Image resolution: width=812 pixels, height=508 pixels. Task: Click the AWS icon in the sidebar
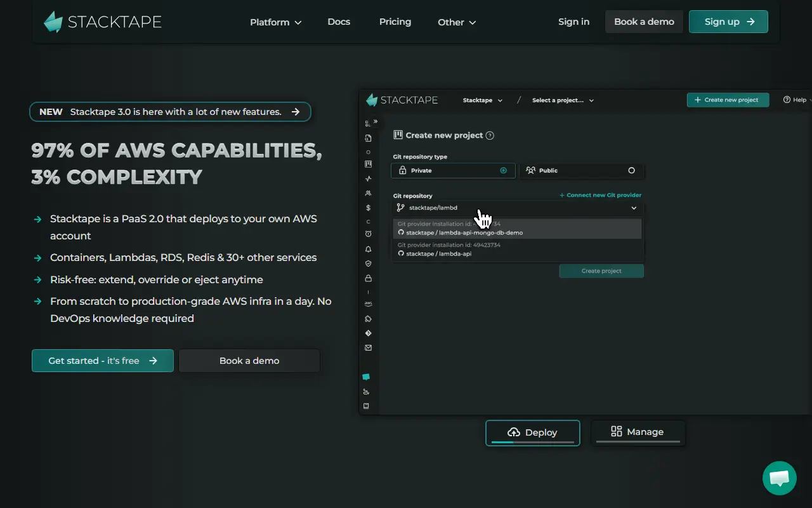pyautogui.click(x=368, y=304)
